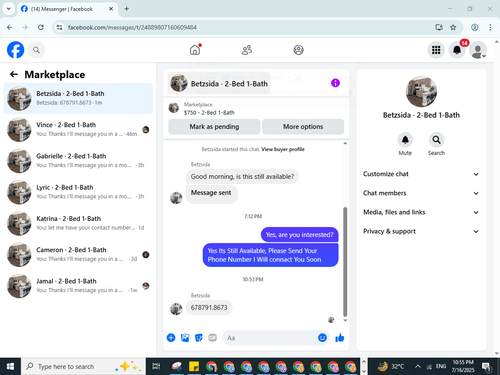This screenshot has height=375, width=500.
Task: Open the Facebook search magnifier
Action: [x=36, y=50]
